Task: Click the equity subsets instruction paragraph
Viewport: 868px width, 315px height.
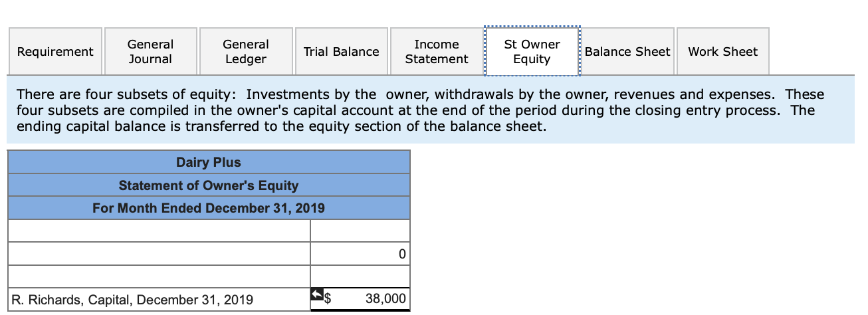Action: 430,110
